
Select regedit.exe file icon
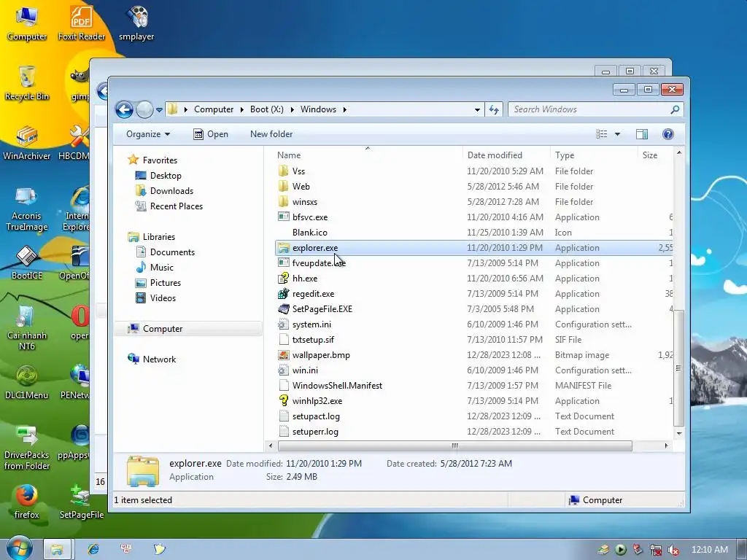pos(284,294)
